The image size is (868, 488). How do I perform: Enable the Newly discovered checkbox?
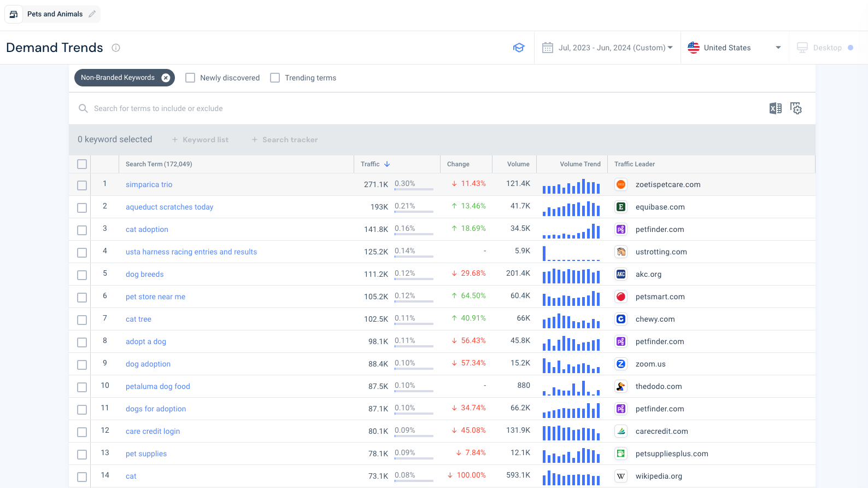coord(190,78)
